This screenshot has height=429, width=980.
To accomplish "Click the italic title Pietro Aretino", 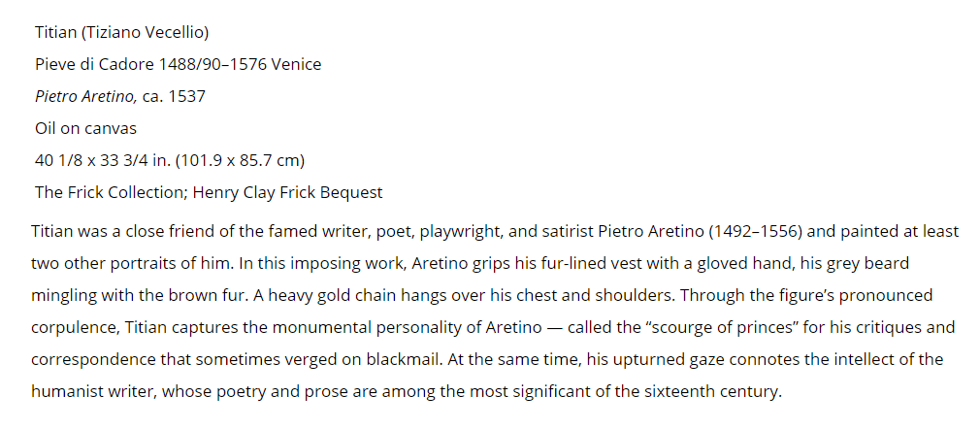I will (86, 96).
